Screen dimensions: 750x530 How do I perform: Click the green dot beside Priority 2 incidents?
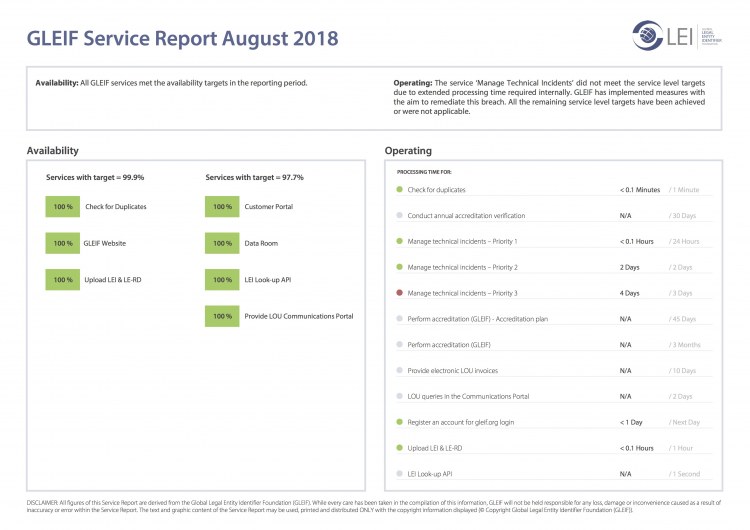pos(400,267)
